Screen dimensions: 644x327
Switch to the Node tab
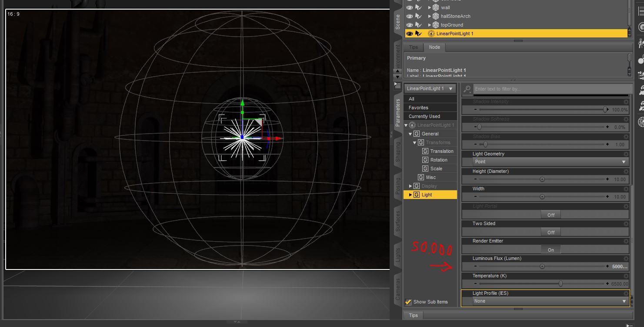click(x=434, y=47)
